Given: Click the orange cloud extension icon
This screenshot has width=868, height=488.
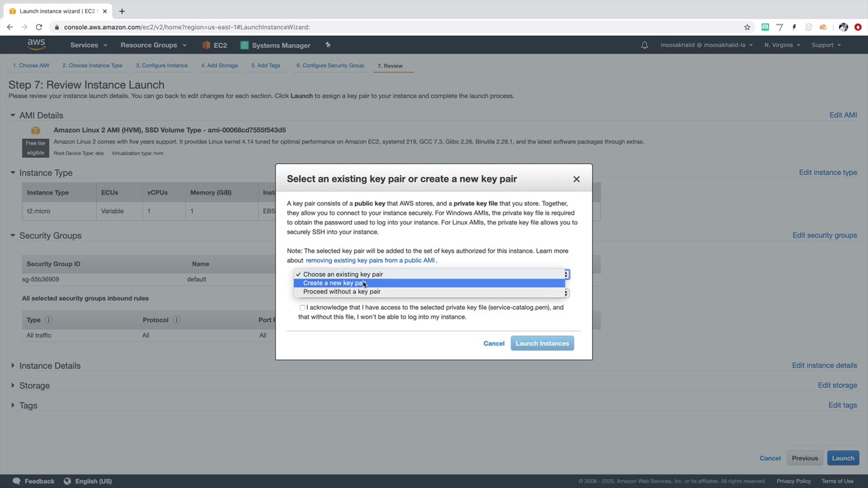Looking at the screenshot, I should tap(823, 27).
